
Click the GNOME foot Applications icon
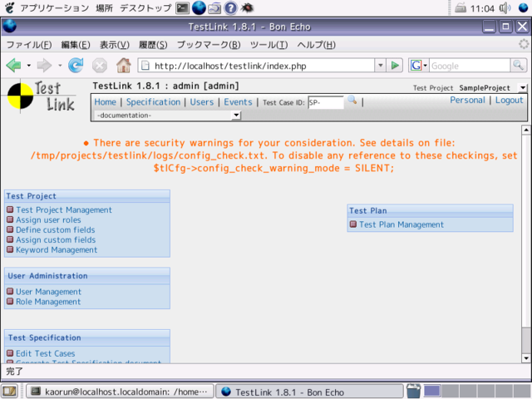pyautogui.click(x=9, y=7)
